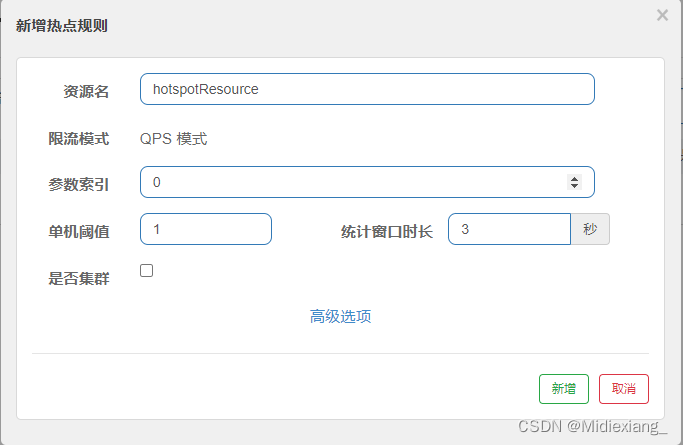Tick the 是否集群 checkbox
683x445 pixels.
tap(146, 270)
